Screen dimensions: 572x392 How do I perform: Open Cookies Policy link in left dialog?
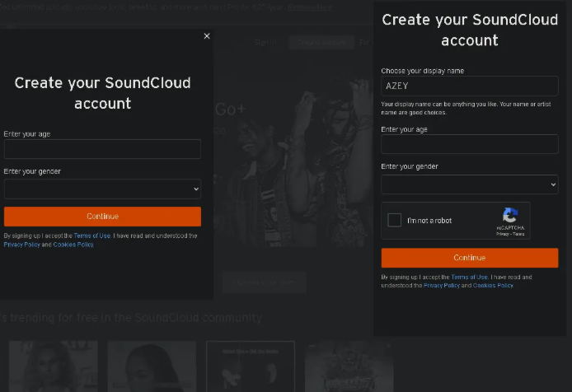click(73, 245)
